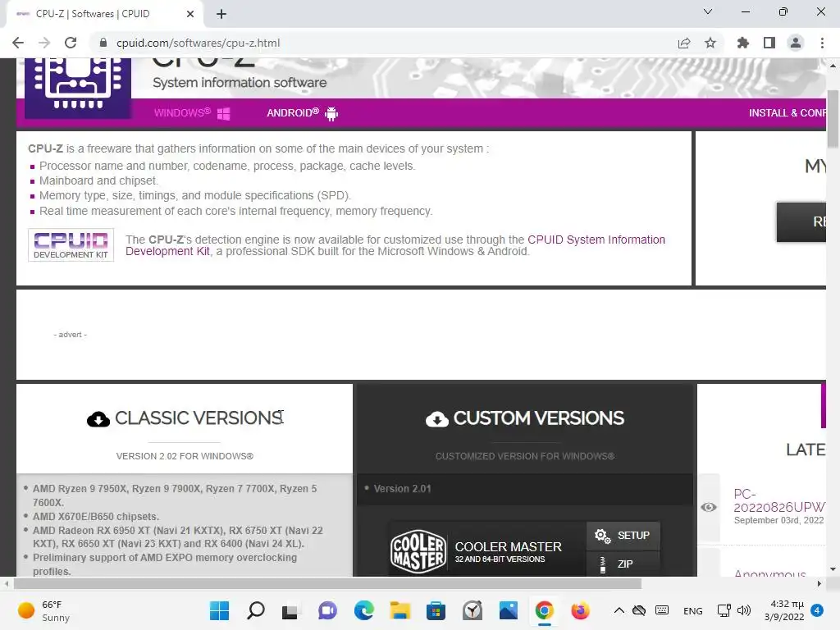Click the eye icon beside PC-20220826UPW

click(x=708, y=507)
